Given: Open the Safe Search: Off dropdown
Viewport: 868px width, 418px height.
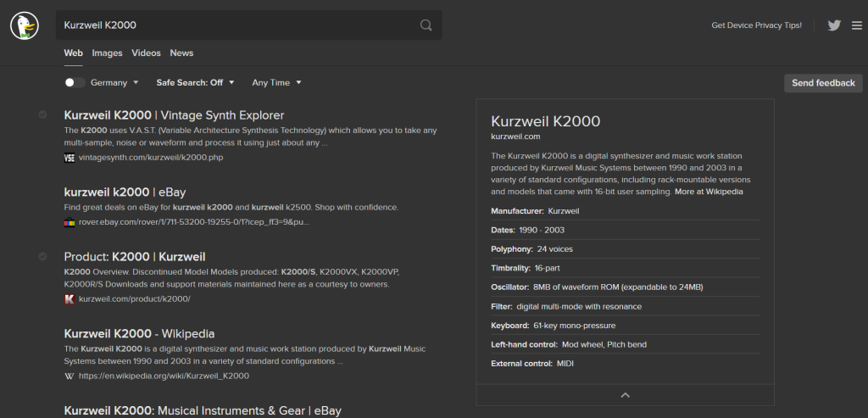Looking at the screenshot, I should (194, 83).
